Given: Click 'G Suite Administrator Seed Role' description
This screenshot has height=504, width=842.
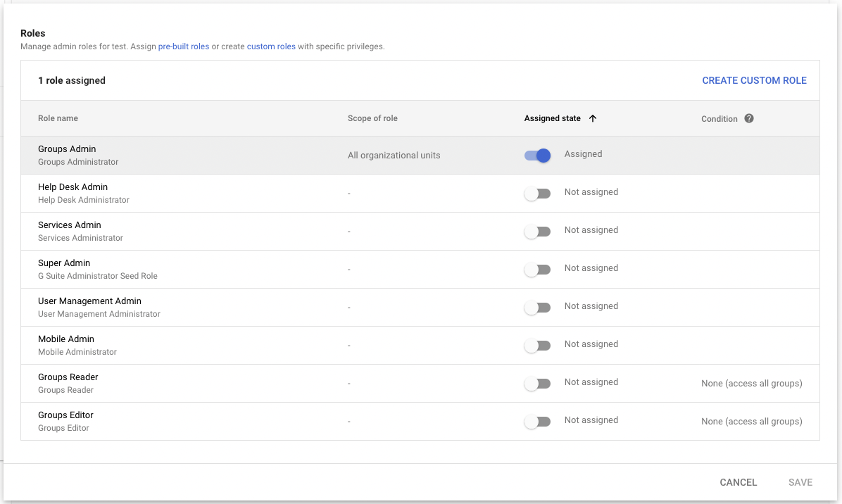Looking at the screenshot, I should coord(98,276).
